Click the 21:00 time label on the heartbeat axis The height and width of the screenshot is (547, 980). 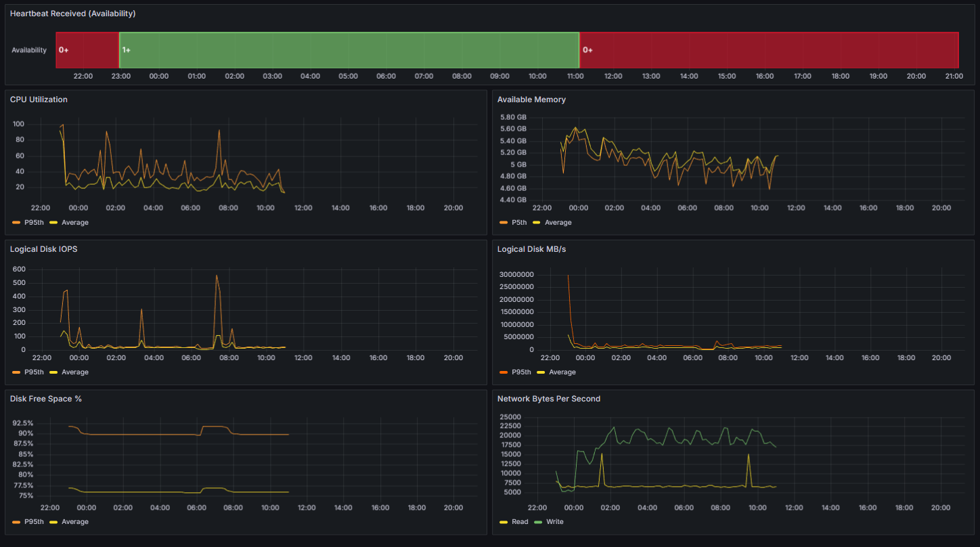(x=954, y=76)
